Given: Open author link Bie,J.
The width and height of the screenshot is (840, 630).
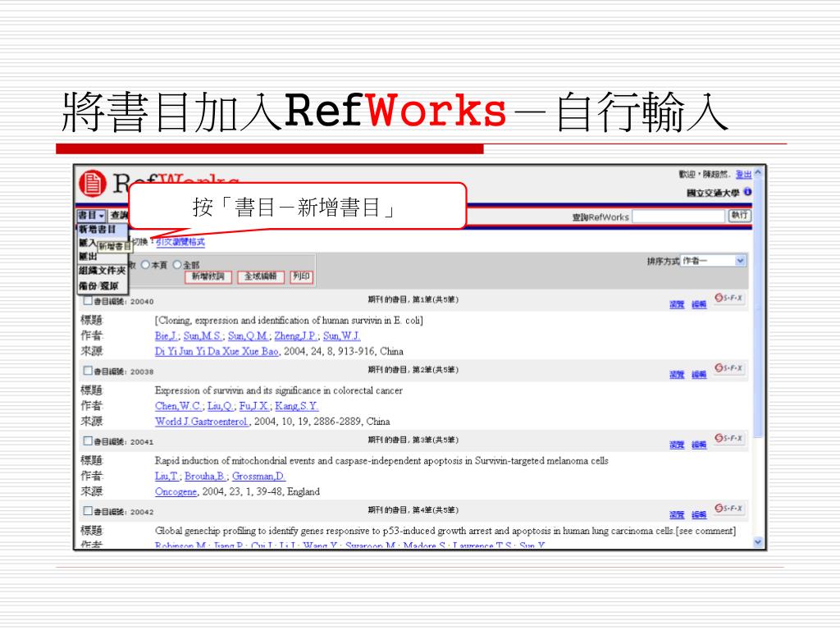Looking at the screenshot, I should 167,336.
